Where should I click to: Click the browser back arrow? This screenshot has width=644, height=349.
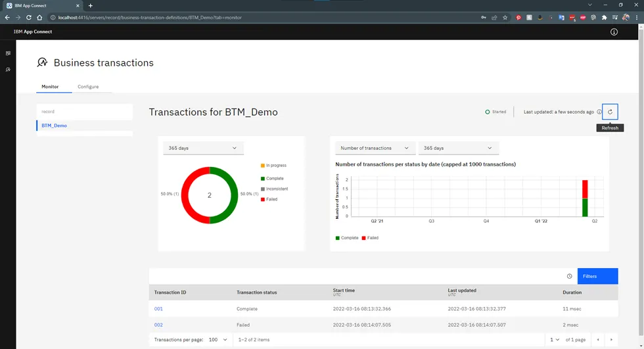[x=7, y=18]
